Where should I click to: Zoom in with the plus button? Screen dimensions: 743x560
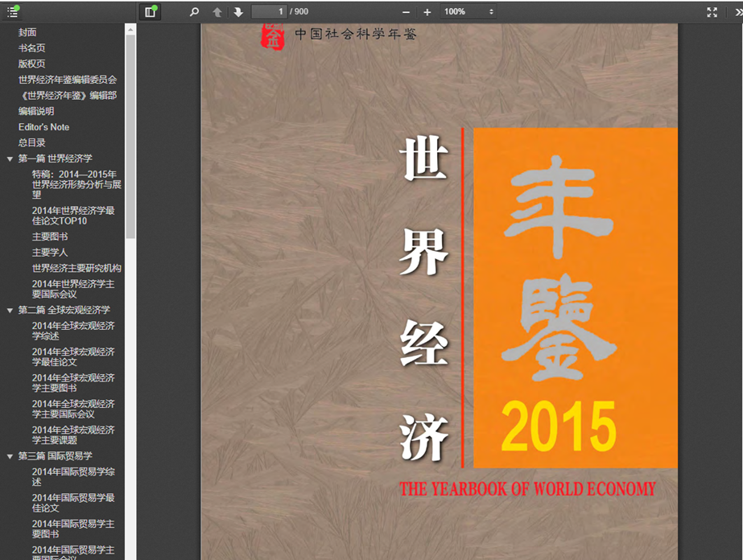pos(427,12)
